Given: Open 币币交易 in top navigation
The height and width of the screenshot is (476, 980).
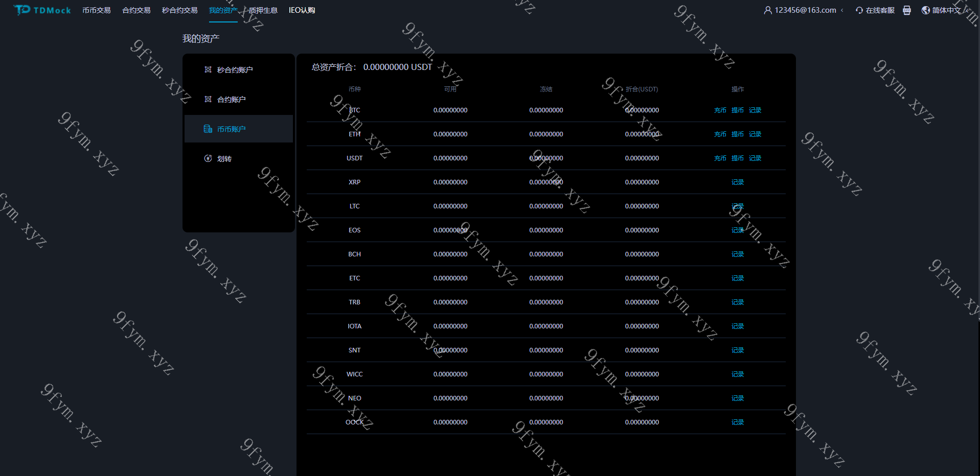Looking at the screenshot, I should 97,10.
